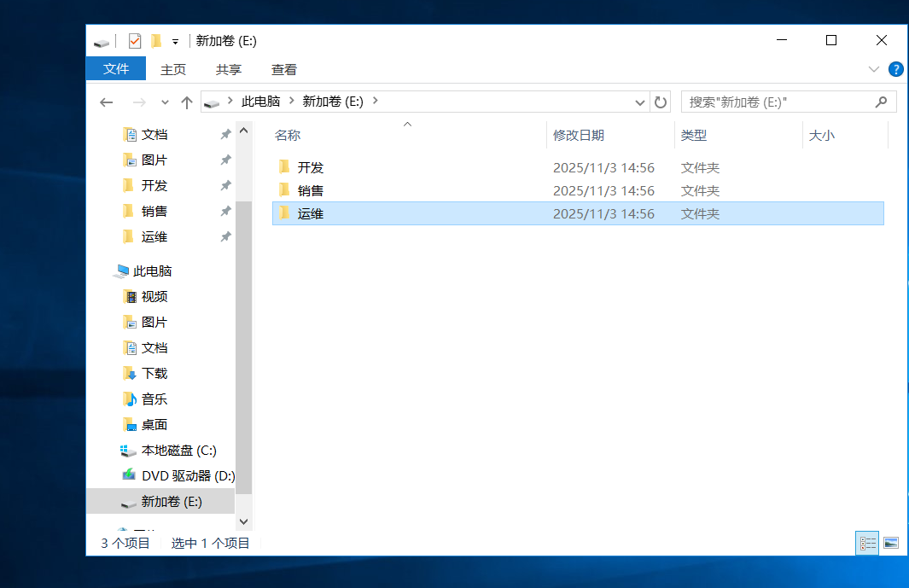909x588 pixels.
Task: Sort by the 名称 column header
Action: 288,135
